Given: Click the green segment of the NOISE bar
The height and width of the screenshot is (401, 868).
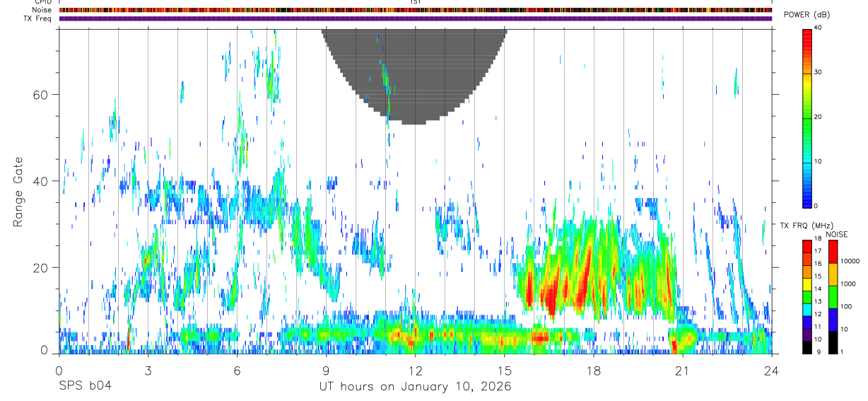Looking at the screenshot, I should [x=833, y=297].
